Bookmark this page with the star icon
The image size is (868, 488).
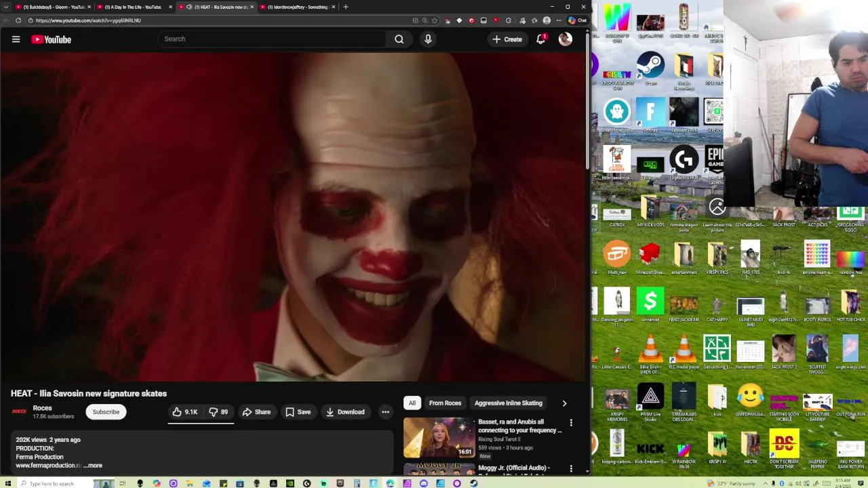point(435,20)
